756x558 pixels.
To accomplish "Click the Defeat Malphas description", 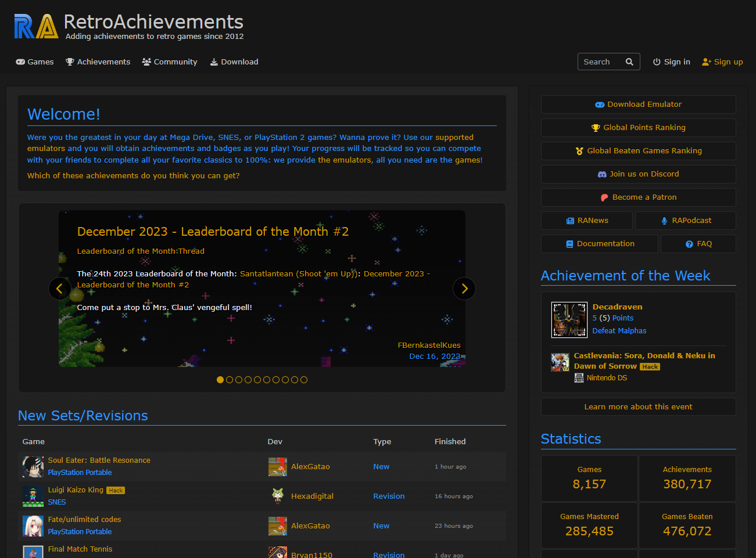I will (619, 331).
